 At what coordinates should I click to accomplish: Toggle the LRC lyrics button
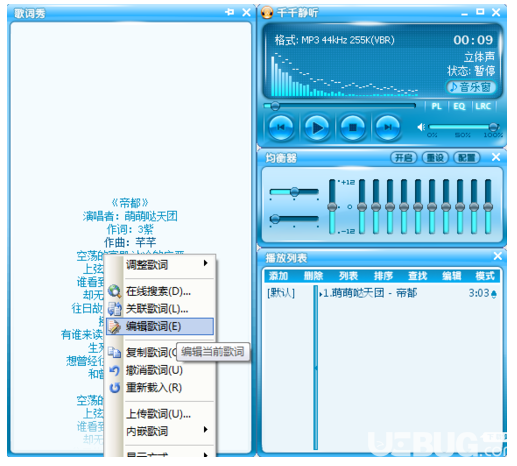[x=483, y=106]
